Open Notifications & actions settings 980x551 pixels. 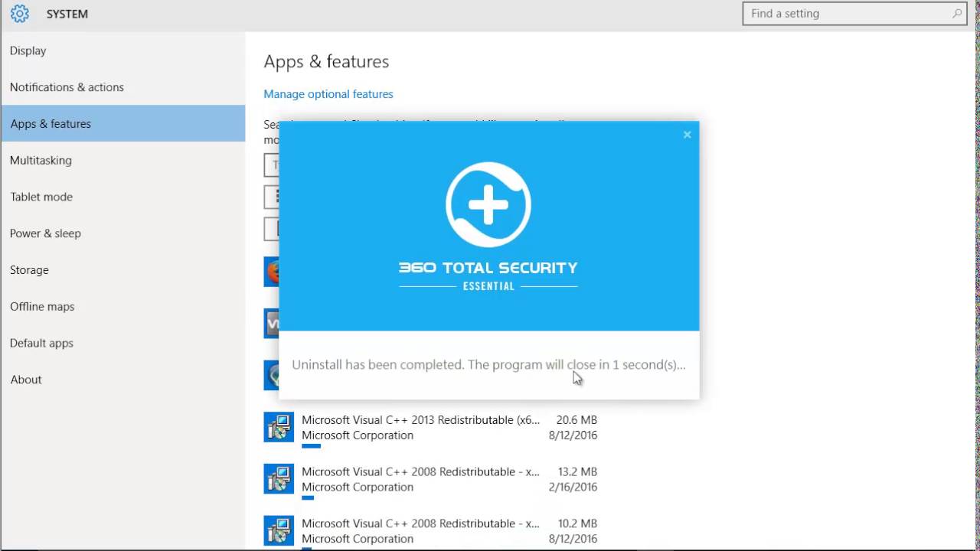pyautogui.click(x=122, y=87)
